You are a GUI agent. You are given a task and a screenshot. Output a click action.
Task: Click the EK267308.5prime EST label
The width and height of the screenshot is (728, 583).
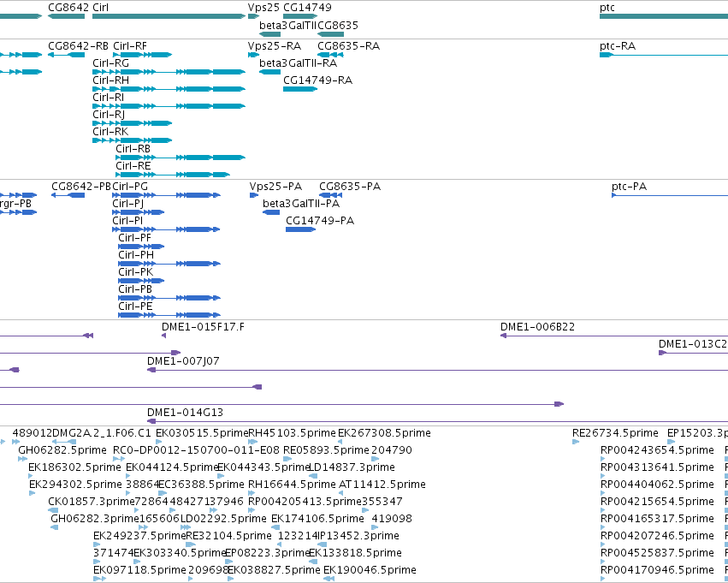[x=384, y=433]
